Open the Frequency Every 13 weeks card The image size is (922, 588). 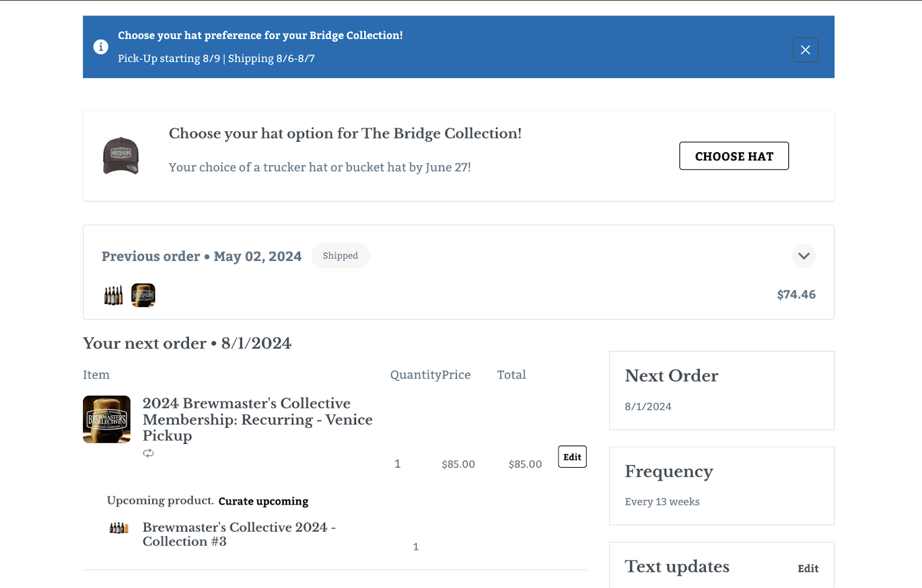pos(721,486)
